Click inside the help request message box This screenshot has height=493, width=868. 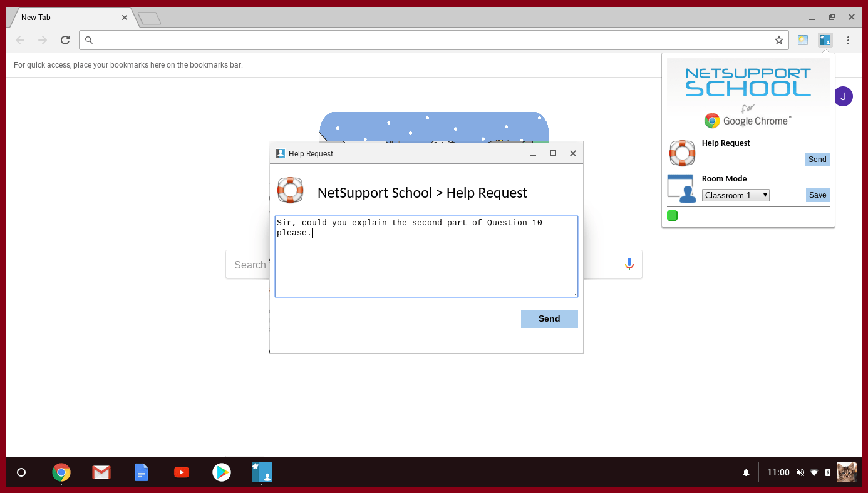click(x=426, y=263)
